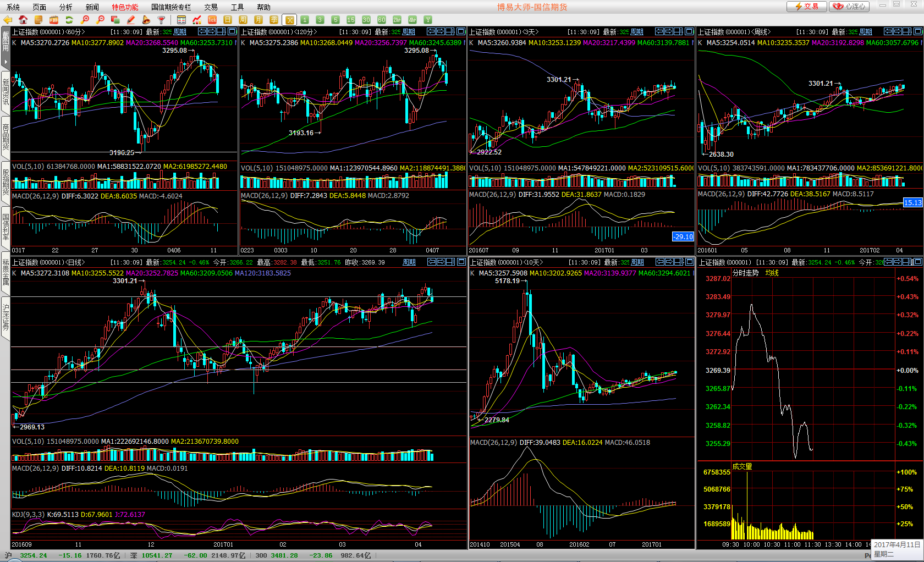The image size is (924, 562).
Task: Zoom out with the minus magnifier
Action: [x=100, y=20]
